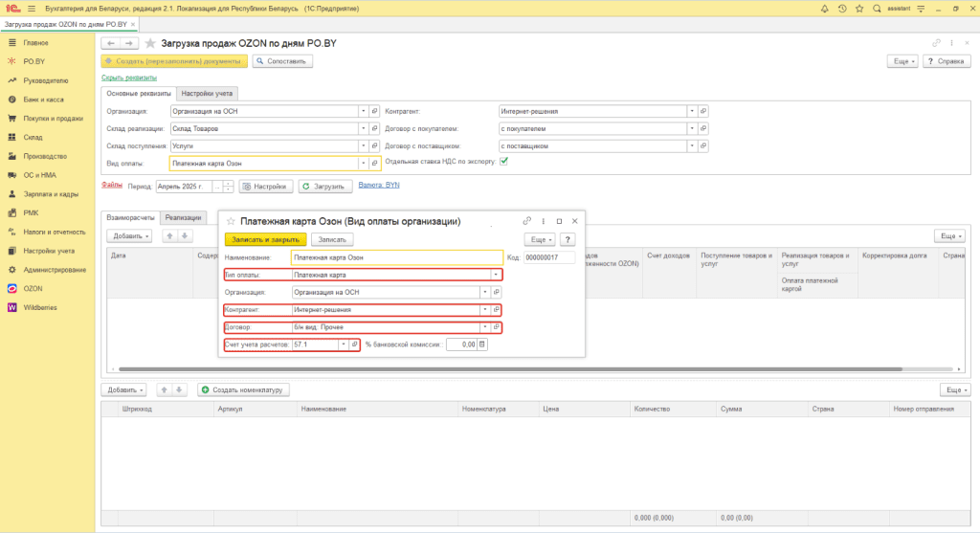Switch to the Реализации tab
This screenshot has width=980, height=533.
pyautogui.click(x=183, y=218)
